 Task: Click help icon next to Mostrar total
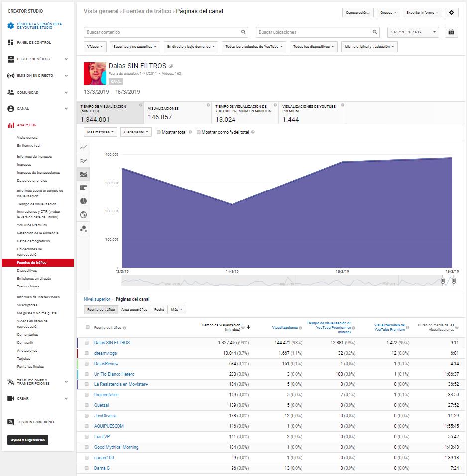[190, 132]
